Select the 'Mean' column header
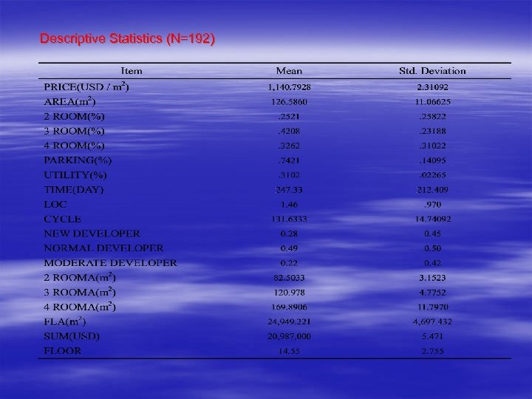 click(289, 71)
